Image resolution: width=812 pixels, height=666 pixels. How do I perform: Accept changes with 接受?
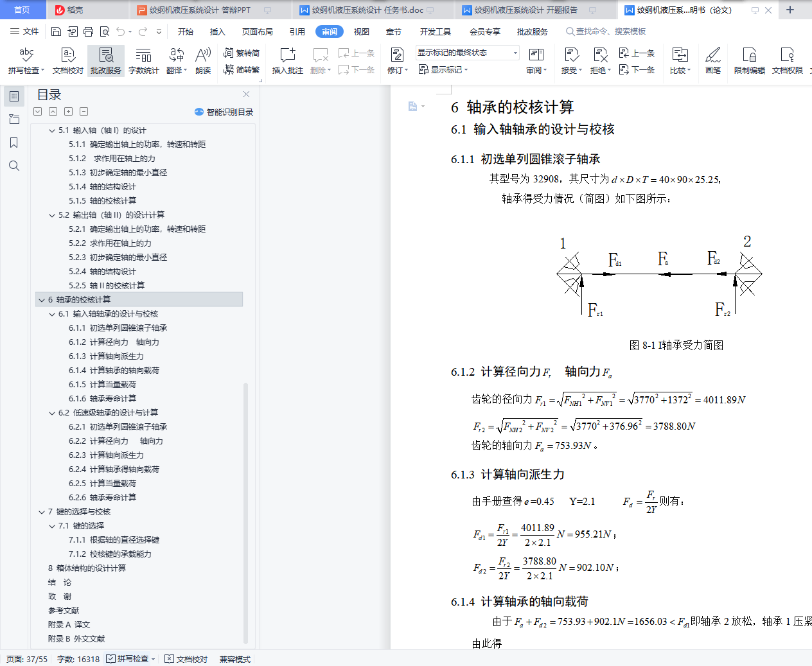(572, 61)
